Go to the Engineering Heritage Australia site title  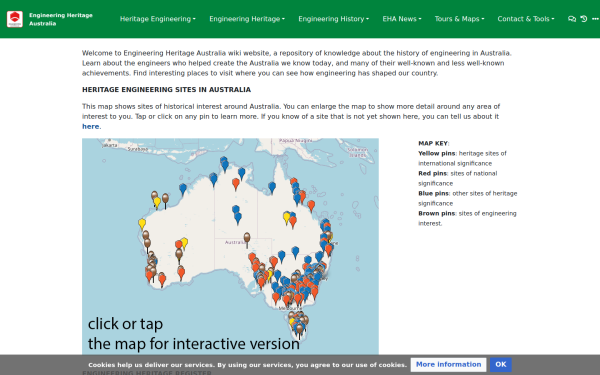tap(61, 19)
